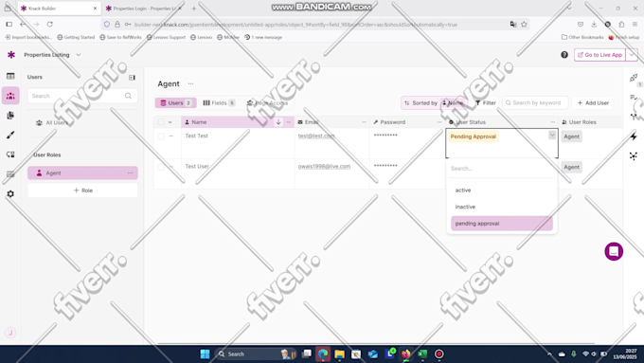Click the Filter button
644x363 pixels.
(x=486, y=102)
